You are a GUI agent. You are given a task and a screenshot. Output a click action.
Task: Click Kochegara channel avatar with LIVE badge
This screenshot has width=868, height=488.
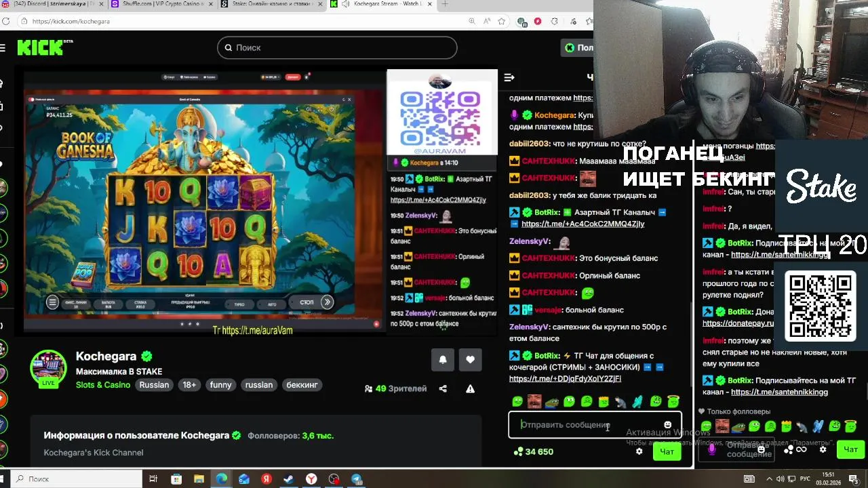(48, 369)
